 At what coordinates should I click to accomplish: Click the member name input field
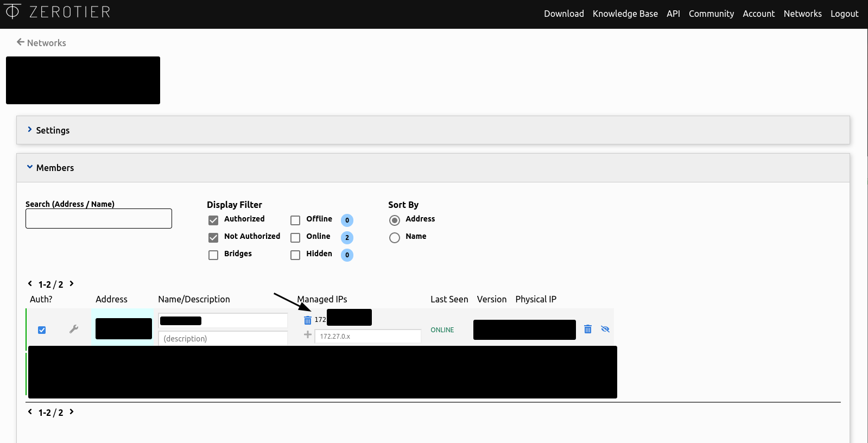[223, 320]
